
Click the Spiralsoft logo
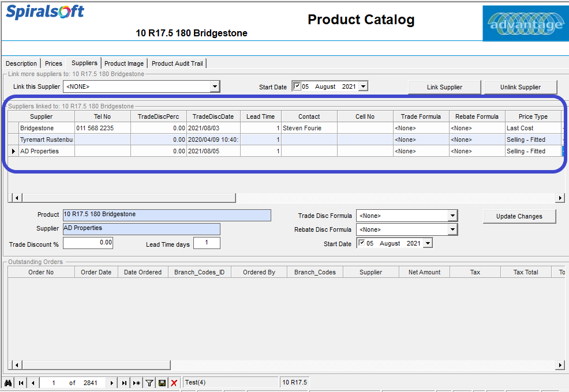pyautogui.click(x=45, y=12)
